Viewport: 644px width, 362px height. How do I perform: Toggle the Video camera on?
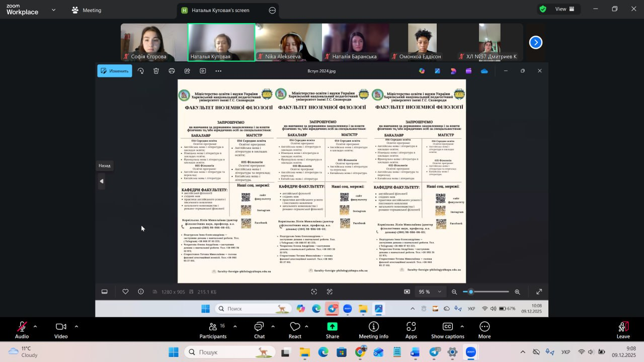click(x=61, y=327)
